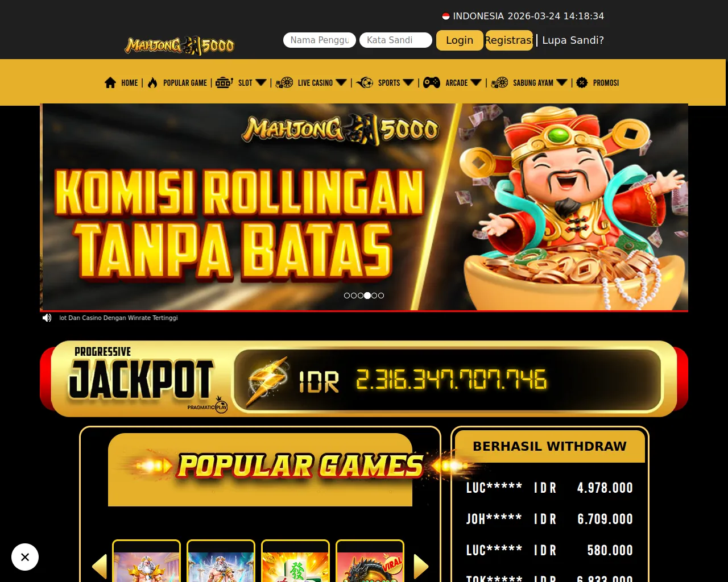Click the Slot machine icon
The image size is (728, 582).
click(x=224, y=82)
